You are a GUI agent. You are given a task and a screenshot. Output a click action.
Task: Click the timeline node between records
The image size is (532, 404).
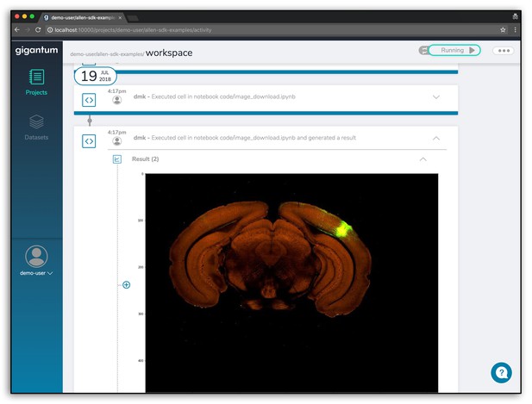point(90,121)
